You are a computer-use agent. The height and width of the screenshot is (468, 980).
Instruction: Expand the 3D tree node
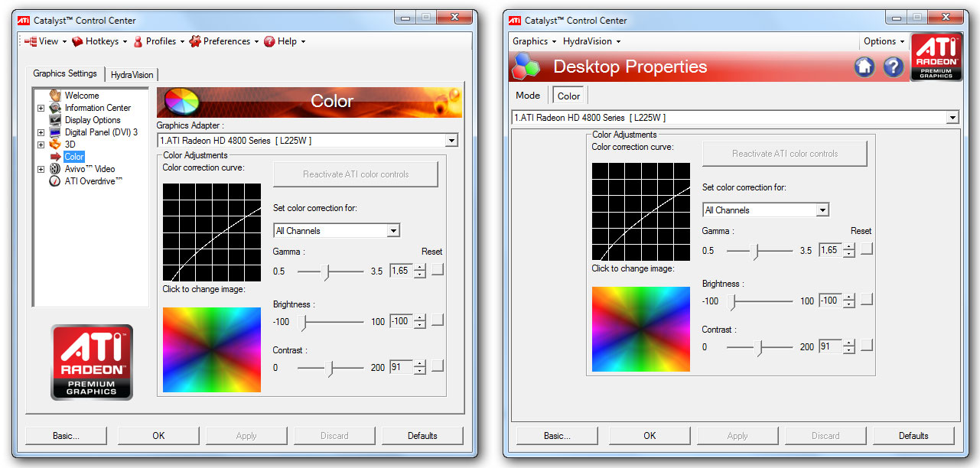click(41, 145)
